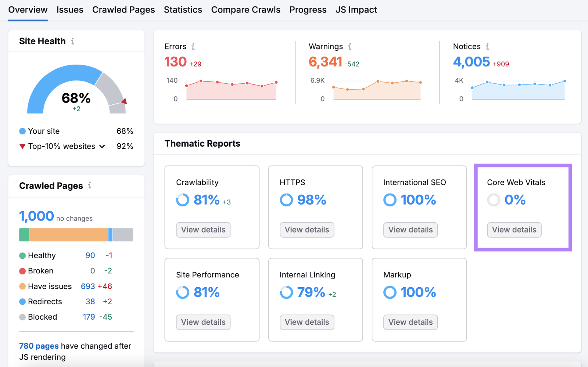Click the Healthy green dot legend
Screen dimensions: 588x367
(22, 255)
